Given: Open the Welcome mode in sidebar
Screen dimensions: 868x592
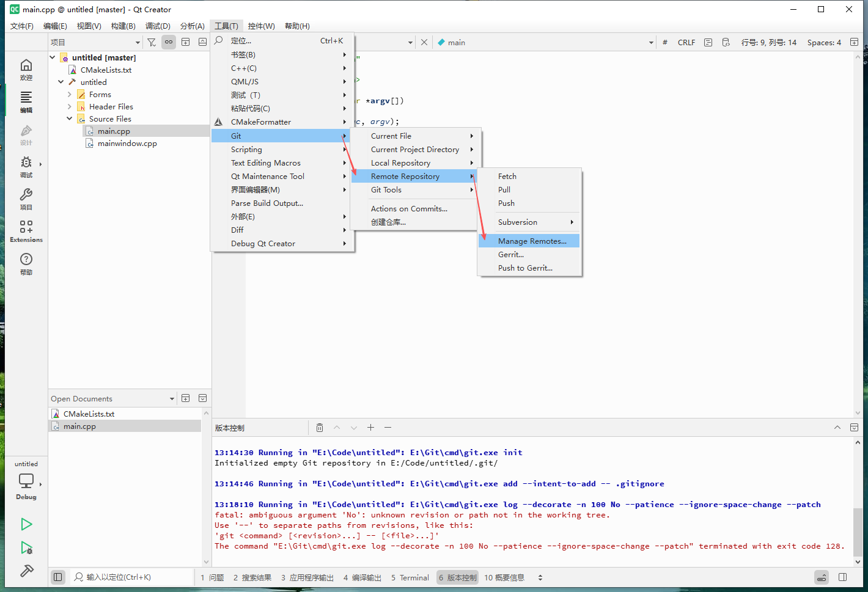Looking at the screenshot, I should (26, 70).
